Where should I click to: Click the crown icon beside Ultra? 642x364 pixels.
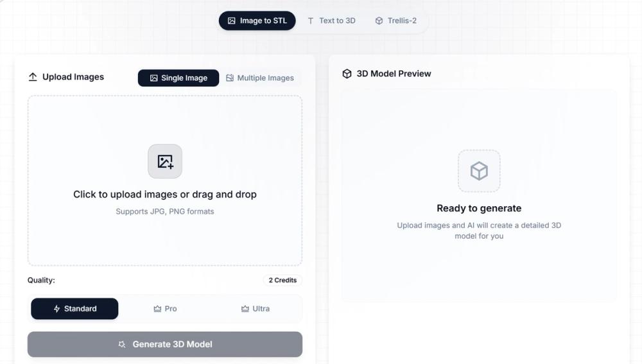pyautogui.click(x=245, y=309)
